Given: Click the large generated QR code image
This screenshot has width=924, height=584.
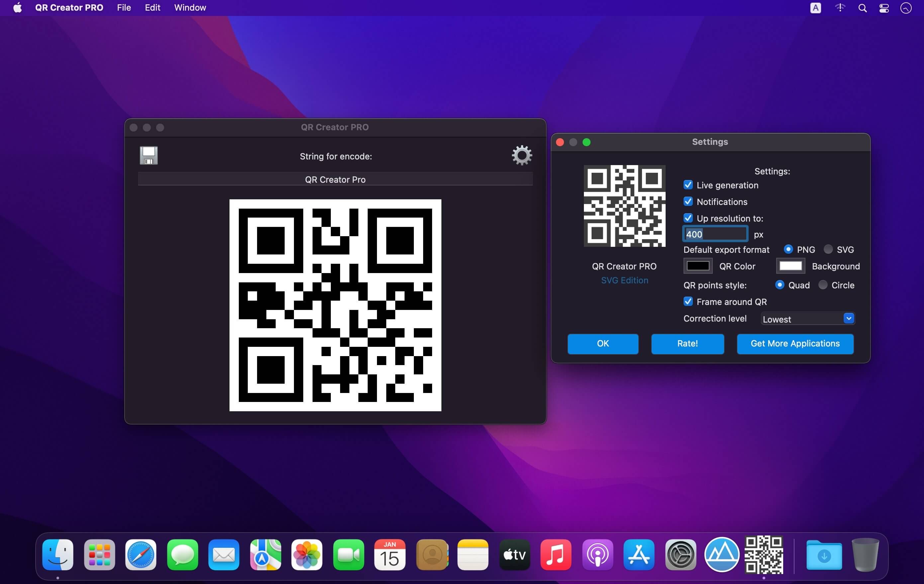Looking at the screenshot, I should tap(335, 305).
